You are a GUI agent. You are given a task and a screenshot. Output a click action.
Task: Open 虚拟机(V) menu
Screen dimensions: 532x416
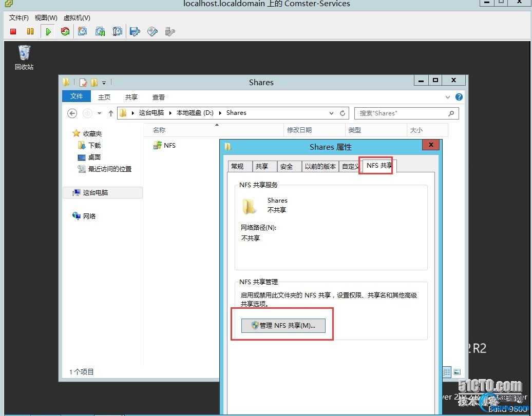[77, 17]
